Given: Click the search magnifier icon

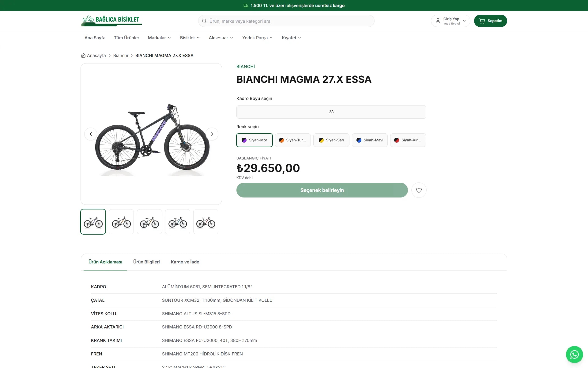Looking at the screenshot, I should pos(204,21).
